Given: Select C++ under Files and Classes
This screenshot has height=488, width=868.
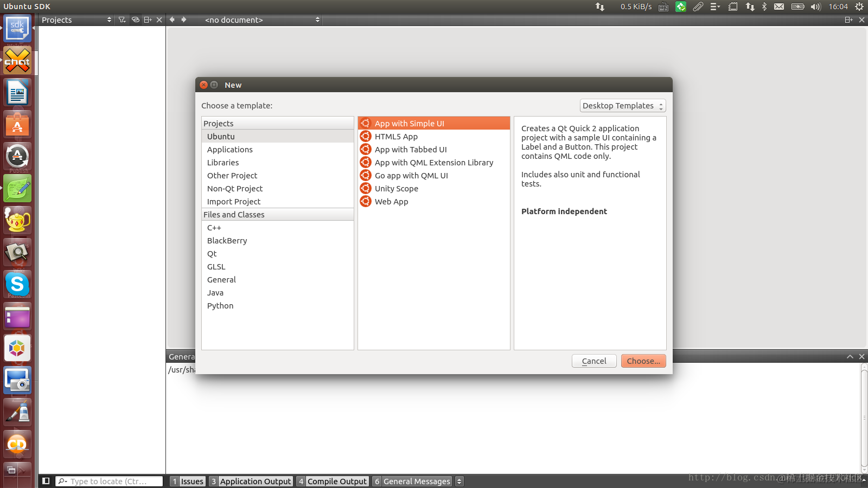Looking at the screenshot, I should tap(278, 228).
